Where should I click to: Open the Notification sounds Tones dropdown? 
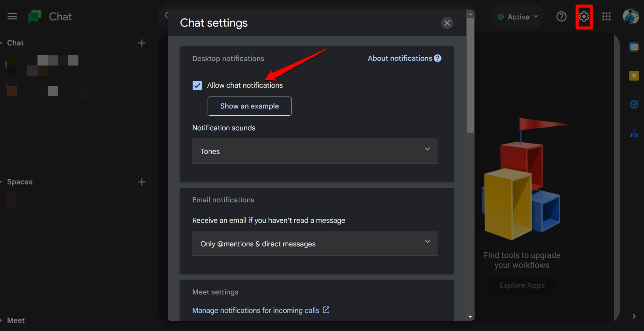[x=315, y=151]
